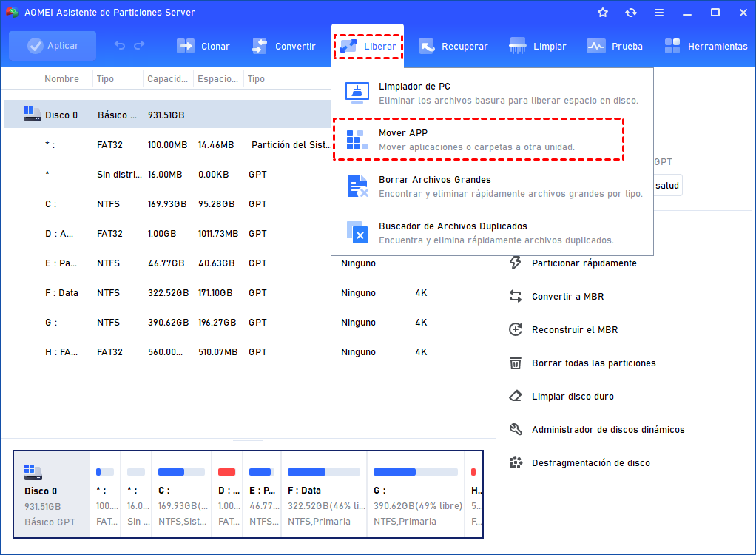Select the C: NTFS partition row
Screen dimensions: 756x555
coord(168,204)
